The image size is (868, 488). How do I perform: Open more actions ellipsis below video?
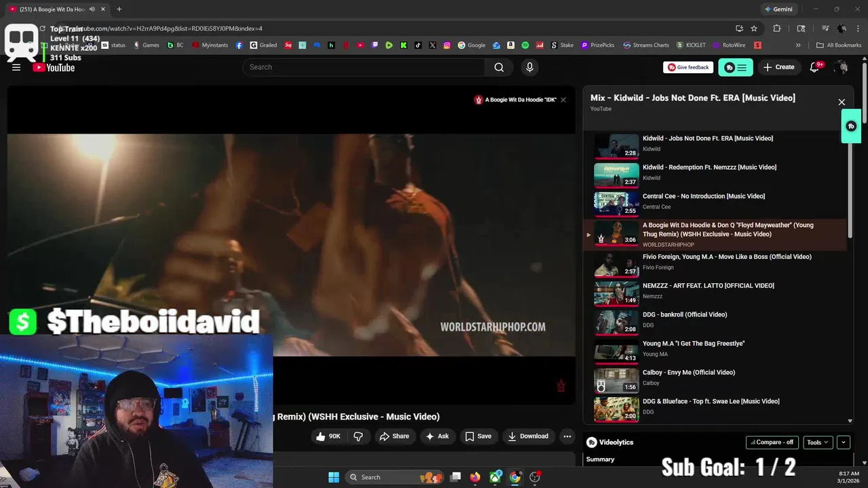568,436
